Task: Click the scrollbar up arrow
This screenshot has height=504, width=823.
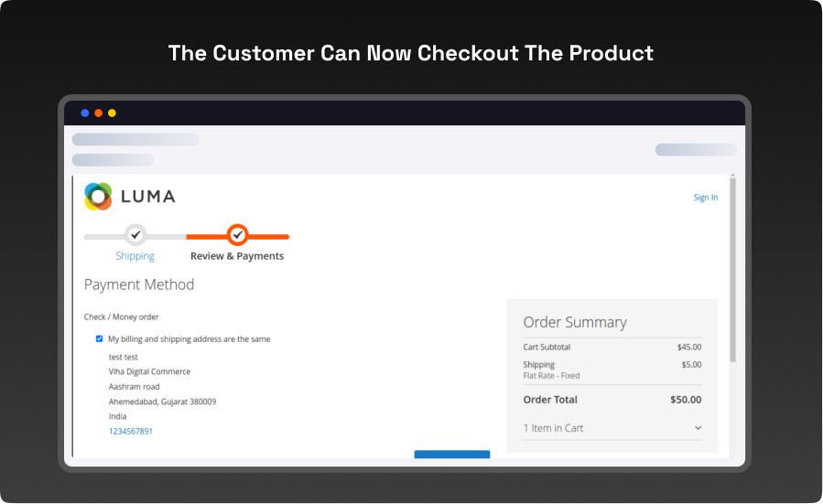Action: (732, 176)
